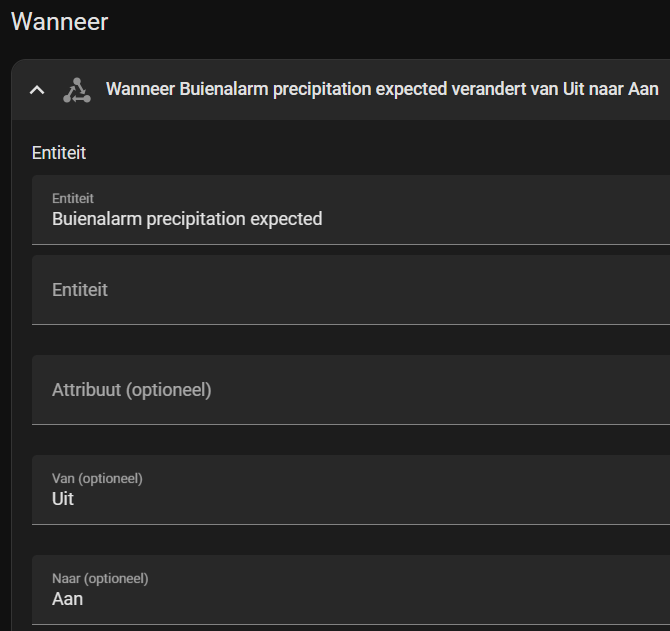Open the empty Entiteit field
This screenshot has width=670, height=631.
pyautogui.click(x=351, y=290)
